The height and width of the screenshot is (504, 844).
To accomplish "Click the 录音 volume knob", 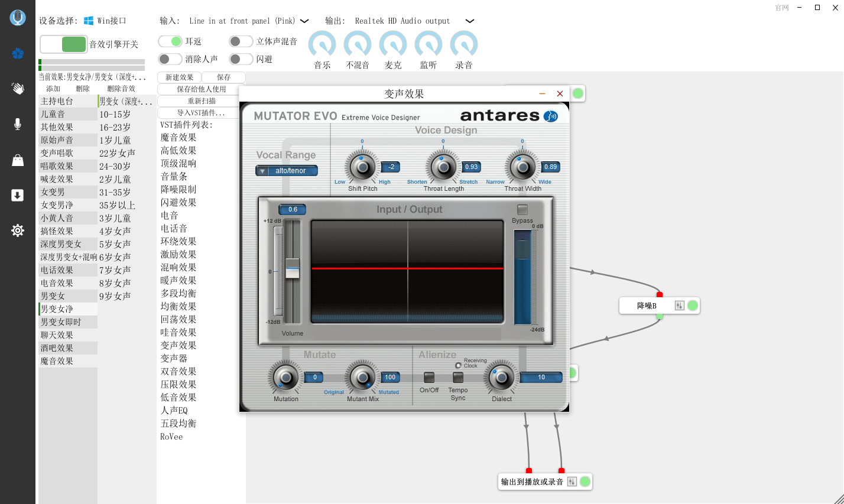I will point(464,44).
